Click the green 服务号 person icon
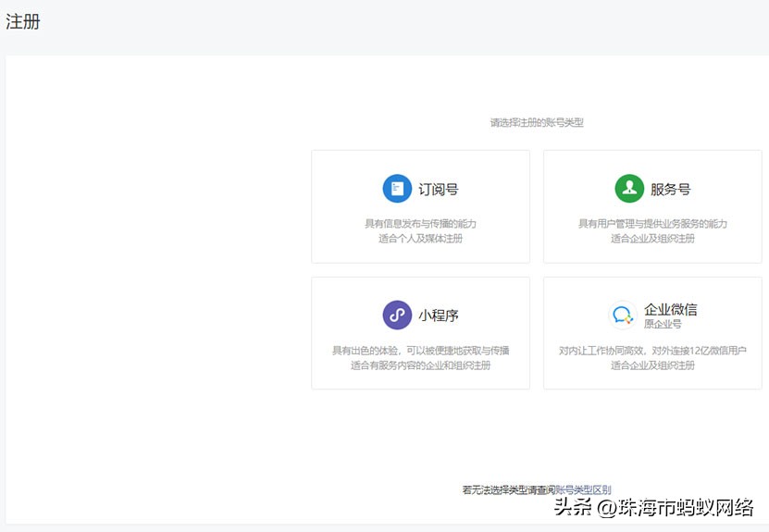 point(629,189)
